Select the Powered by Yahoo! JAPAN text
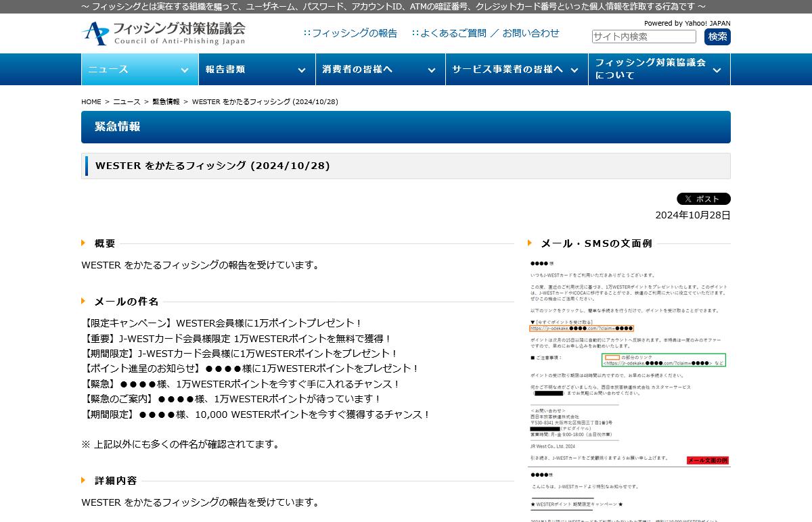The image size is (812, 522). click(687, 23)
